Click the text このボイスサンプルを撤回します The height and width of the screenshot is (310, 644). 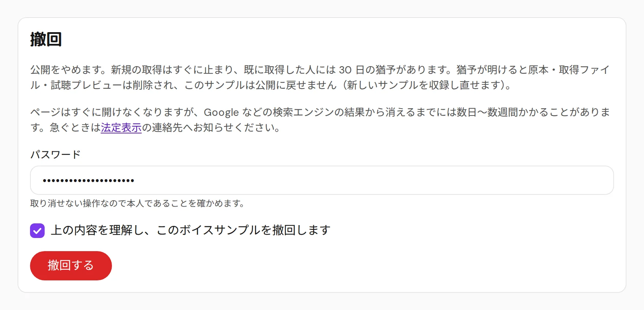[243, 230]
